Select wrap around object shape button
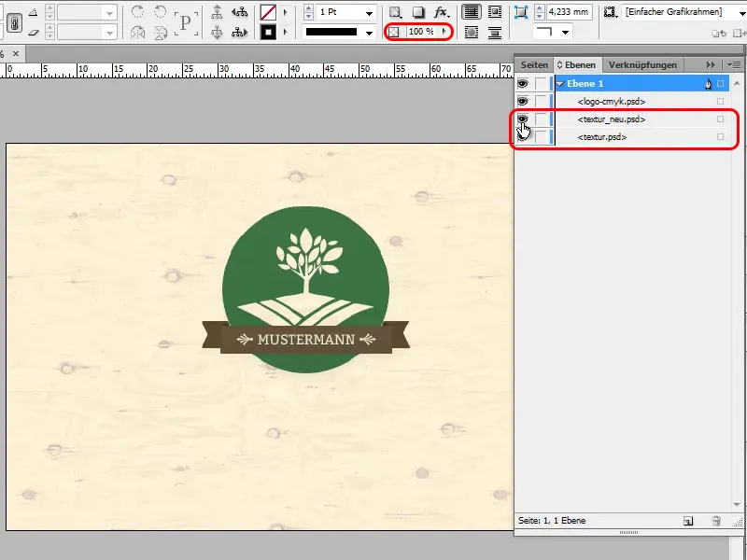 tap(472, 33)
